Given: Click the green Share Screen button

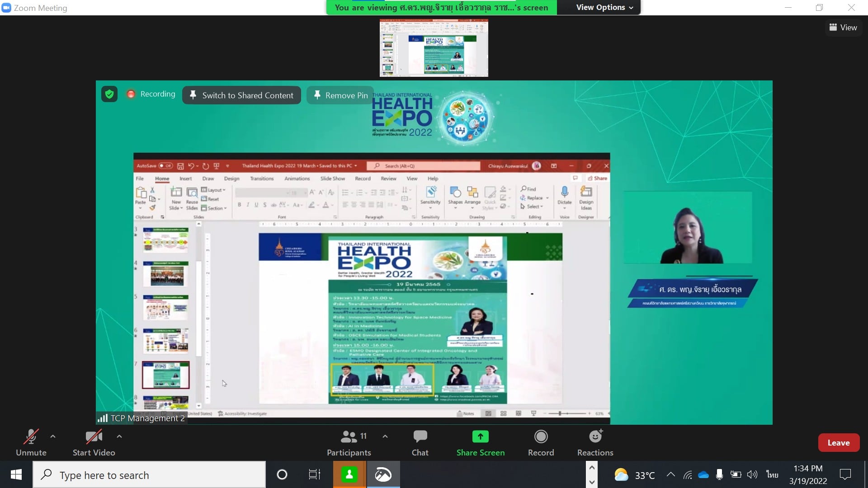Looking at the screenshot, I should click(480, 442).
